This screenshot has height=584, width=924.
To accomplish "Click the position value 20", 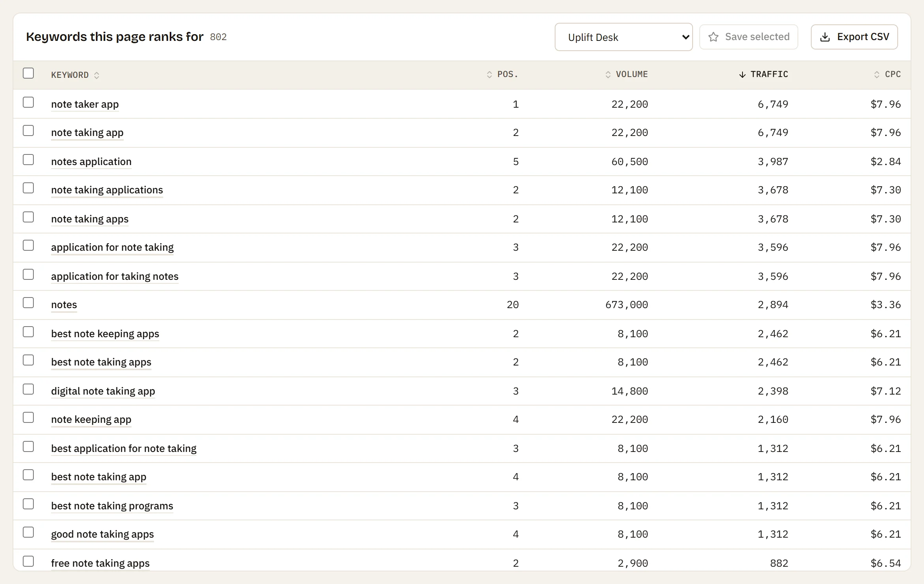I will tap(513, 305).
